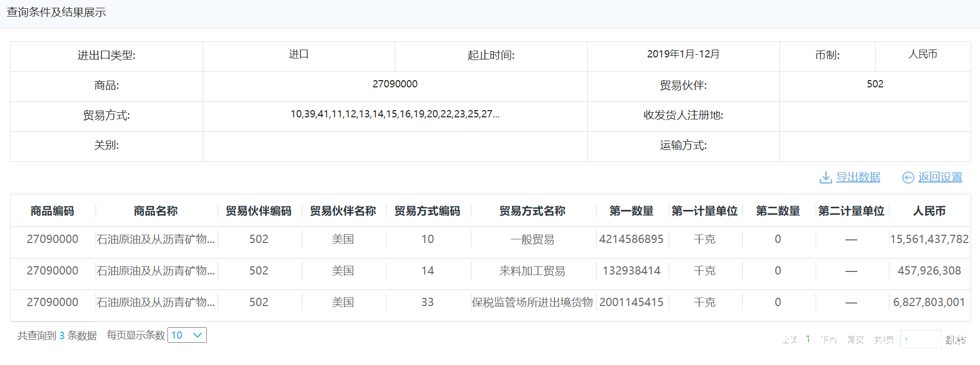The height and width of the screenshot is (365, 980).
Task: Click the 第二数量 column header
Action: 778,211
